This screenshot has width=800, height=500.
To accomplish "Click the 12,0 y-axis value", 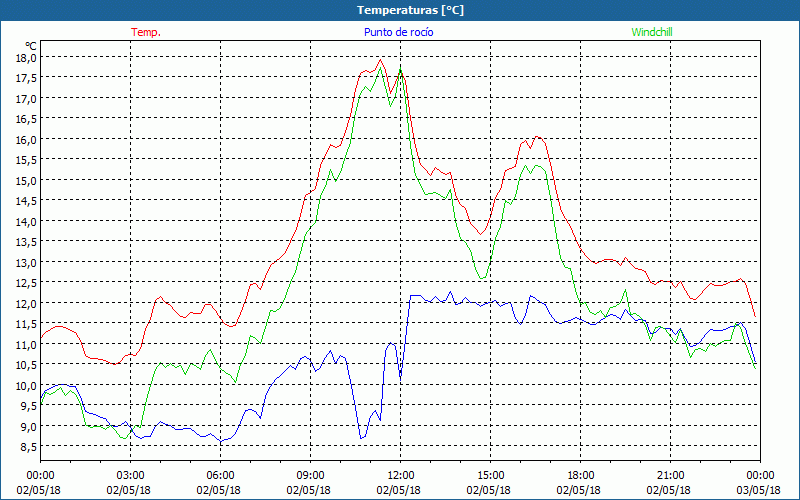I will (26, 304).
